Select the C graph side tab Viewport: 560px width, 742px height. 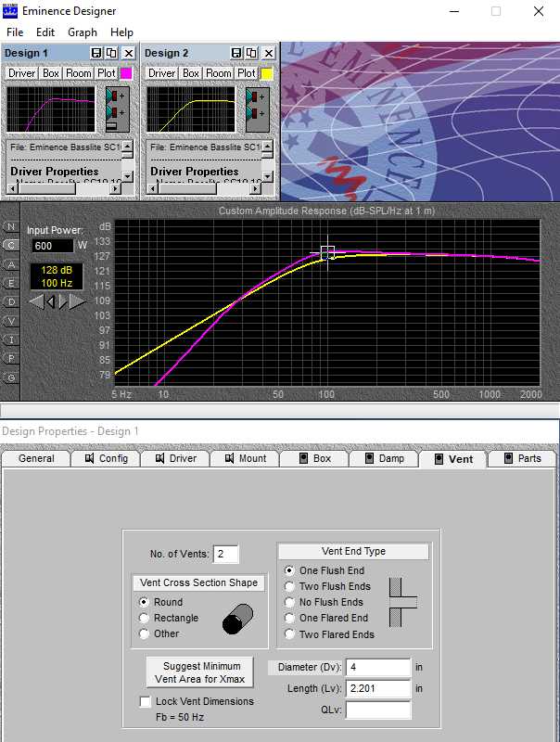pos(11,246)
